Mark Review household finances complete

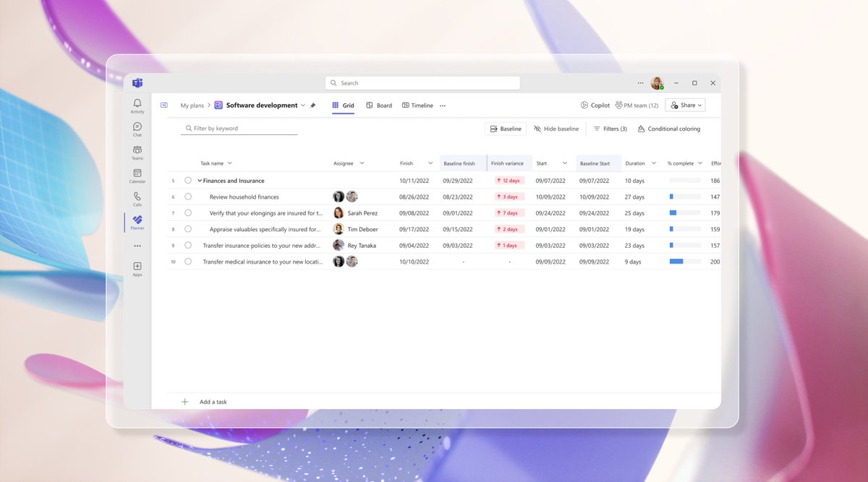point(188,197)
